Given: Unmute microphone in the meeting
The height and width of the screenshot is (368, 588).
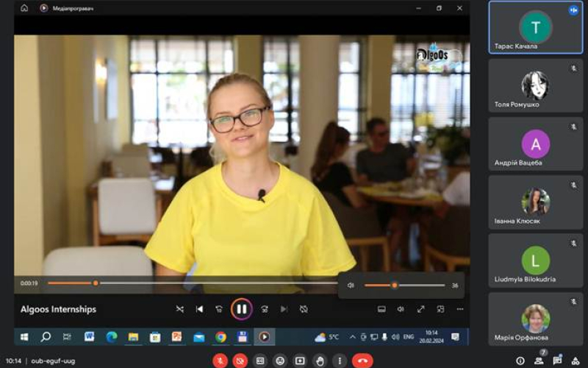Looking at the screenshot, I should tap(220, 361).
